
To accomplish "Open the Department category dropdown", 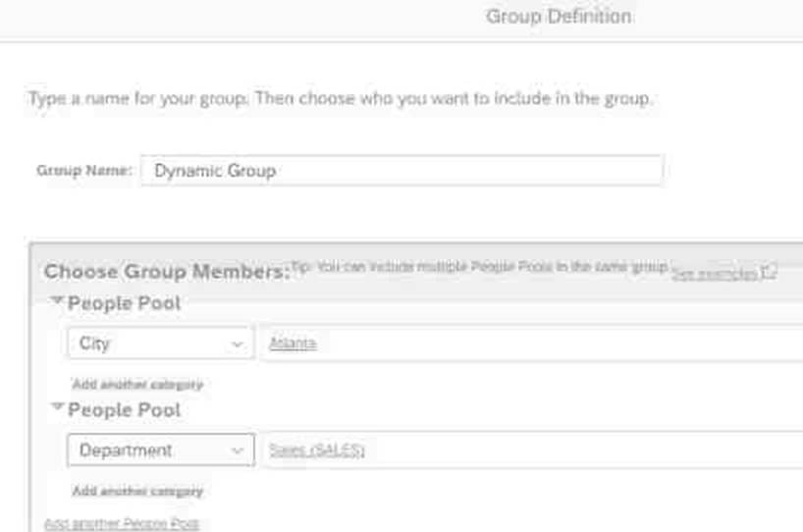I will point(160,451).
